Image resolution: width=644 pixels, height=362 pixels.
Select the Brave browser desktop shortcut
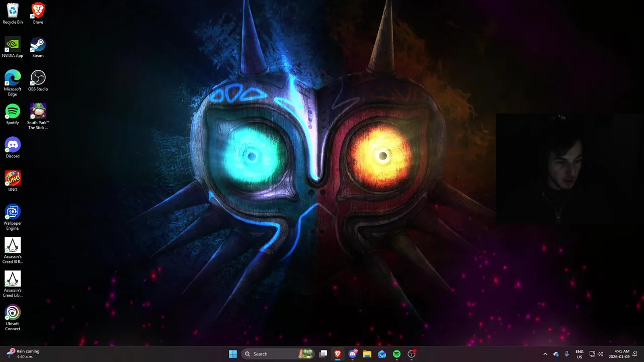click(38, 14)
